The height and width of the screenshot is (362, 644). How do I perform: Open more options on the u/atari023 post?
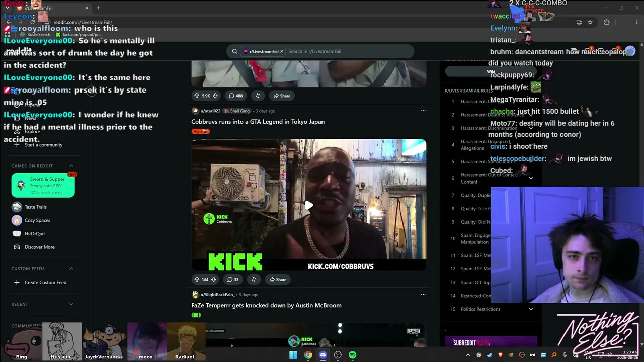tap(423, 111)
